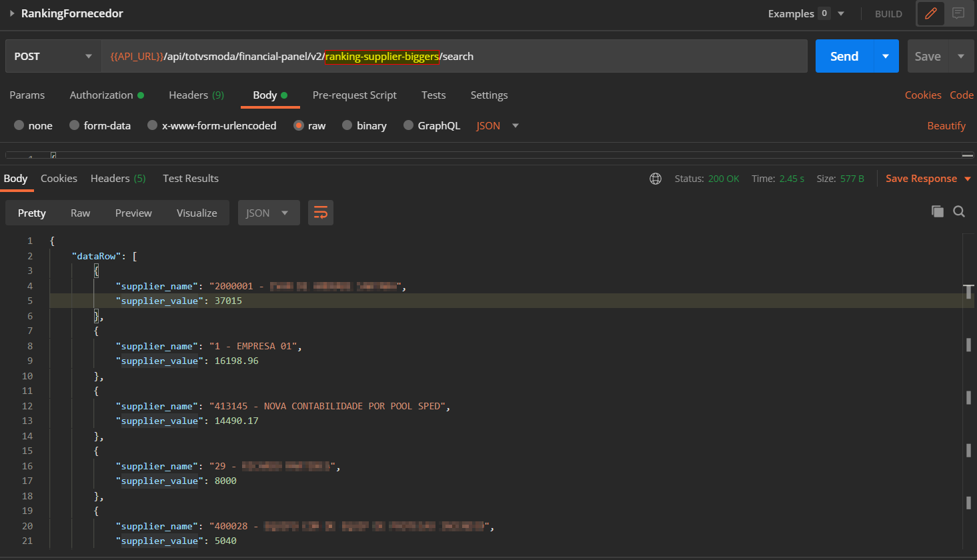
Task: Select the Pretty response view
Action: 32,213
